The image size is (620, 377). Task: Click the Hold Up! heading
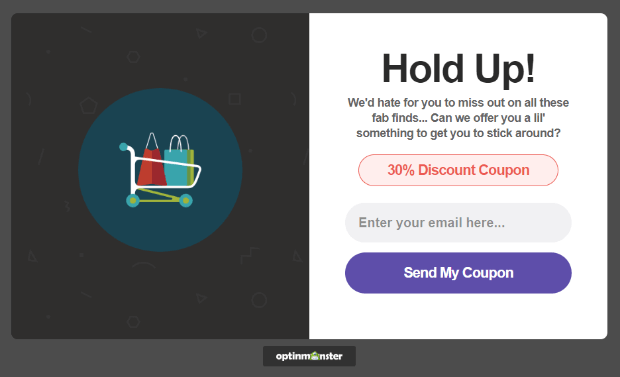[x=458, y=68]
